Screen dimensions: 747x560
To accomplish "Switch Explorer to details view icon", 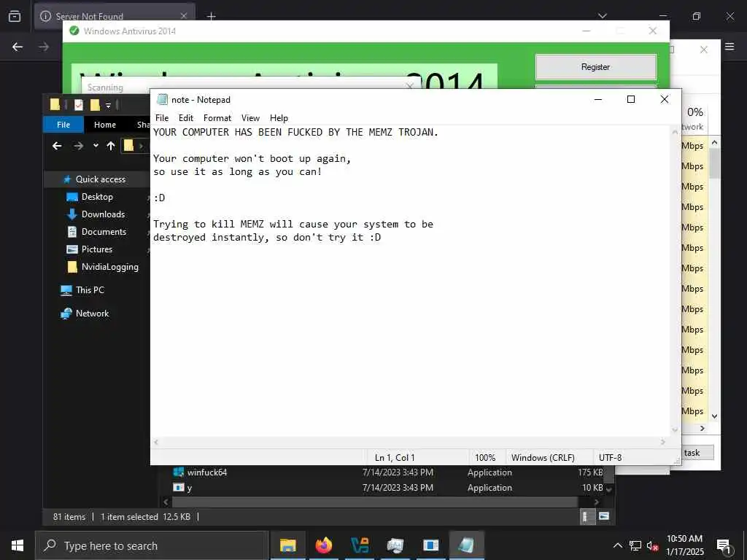I will [x=586, y=517].
